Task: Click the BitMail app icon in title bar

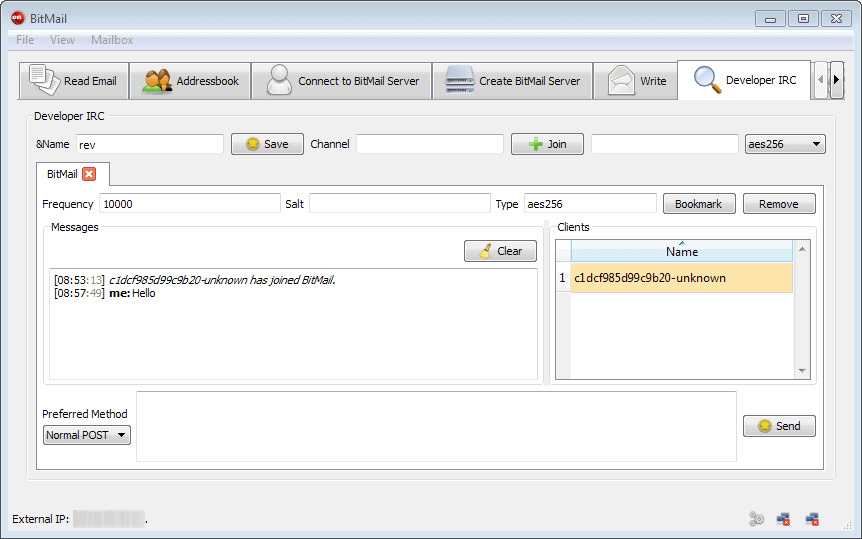Action: [x=18, y=18]
